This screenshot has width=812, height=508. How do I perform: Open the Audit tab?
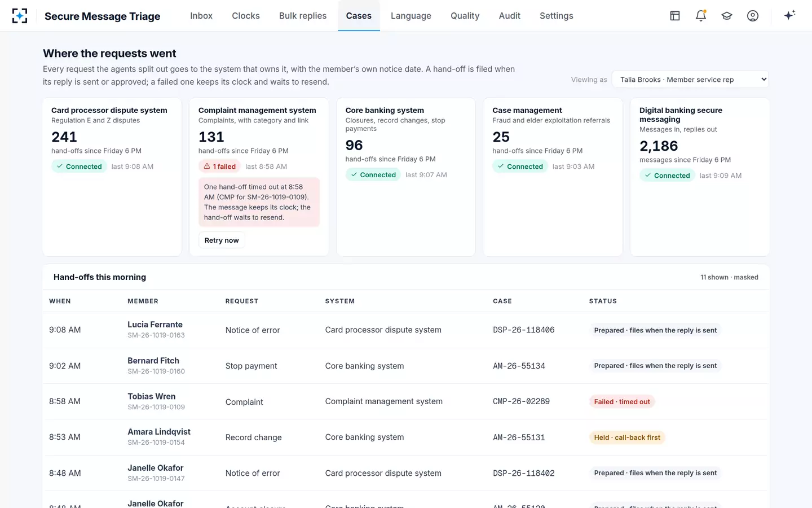[x=510, y=16]
